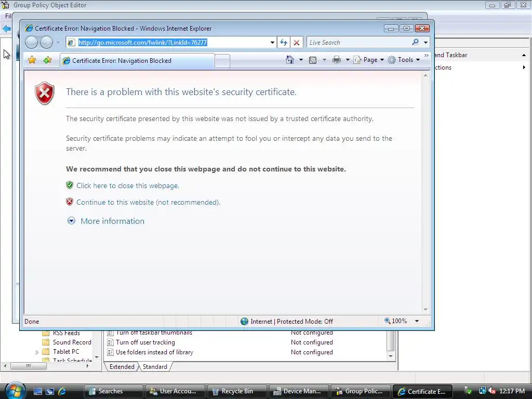Open the Tools menu
Screen dimensions: 532x399
point(404,60)
